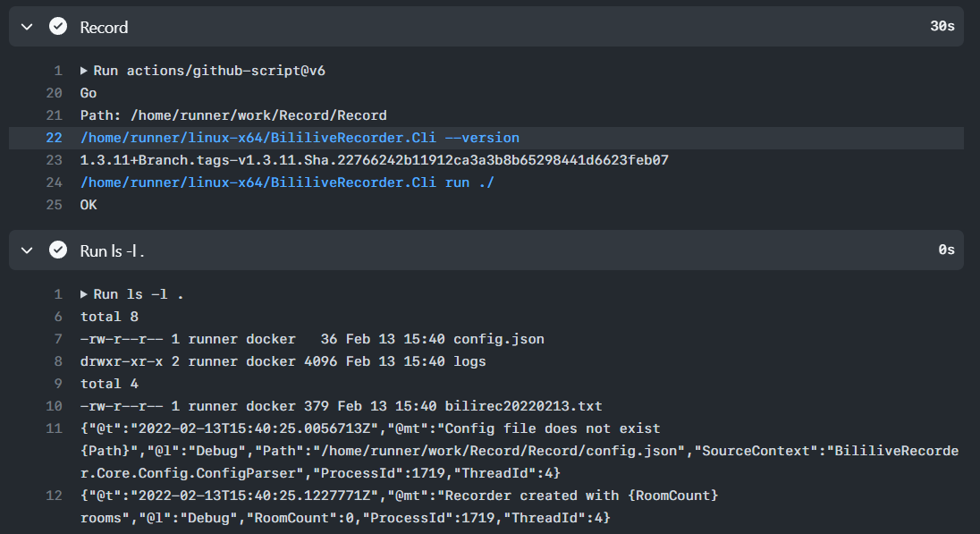Screen dimensions: 980x534
Task: Click the config.json listing line
Action: [312, 339]
